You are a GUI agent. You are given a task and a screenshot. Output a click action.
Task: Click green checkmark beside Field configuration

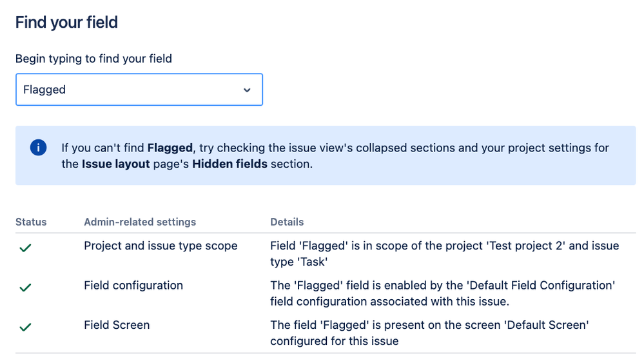[x=26, y=288]
